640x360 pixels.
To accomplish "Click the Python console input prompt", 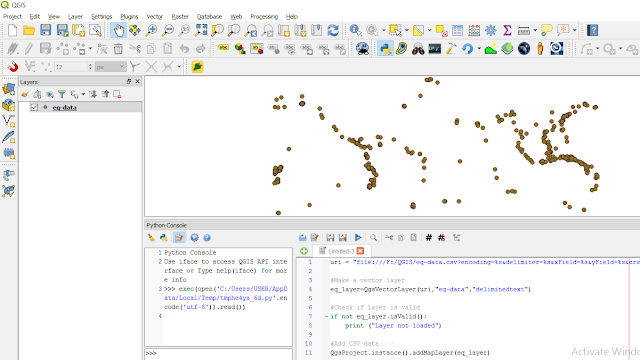I will click(x=218, y=353).
